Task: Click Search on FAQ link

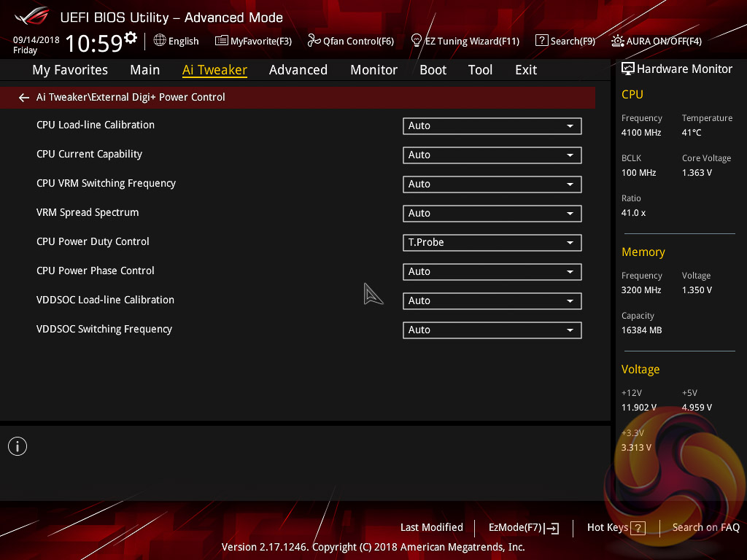Action: coord(705,528)
